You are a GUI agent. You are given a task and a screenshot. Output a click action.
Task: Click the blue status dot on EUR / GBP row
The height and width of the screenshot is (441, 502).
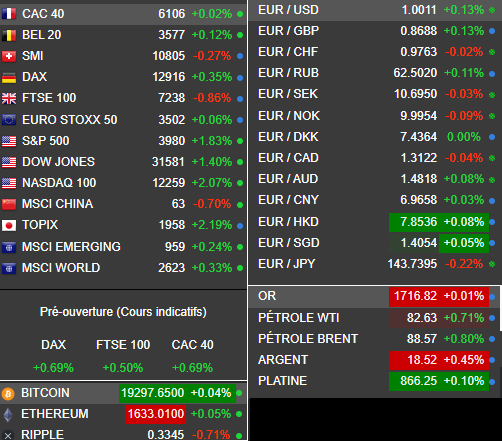[x=492, y=31]
